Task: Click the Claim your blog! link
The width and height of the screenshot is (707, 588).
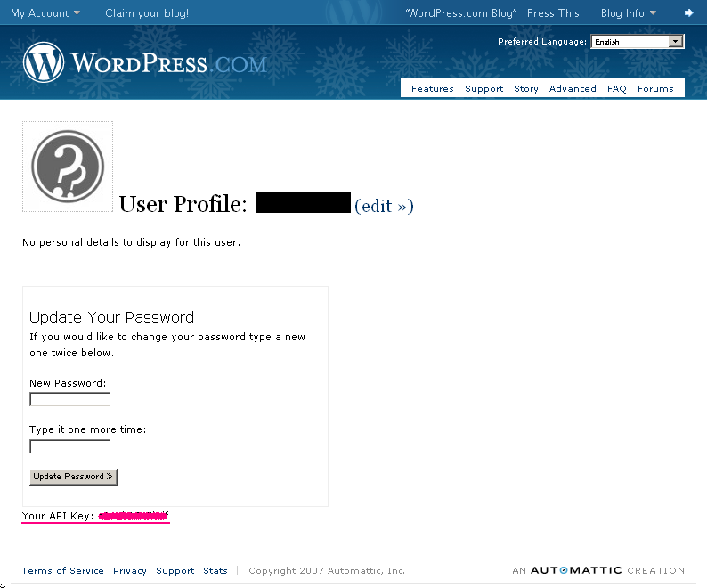Action: point(147,13)
